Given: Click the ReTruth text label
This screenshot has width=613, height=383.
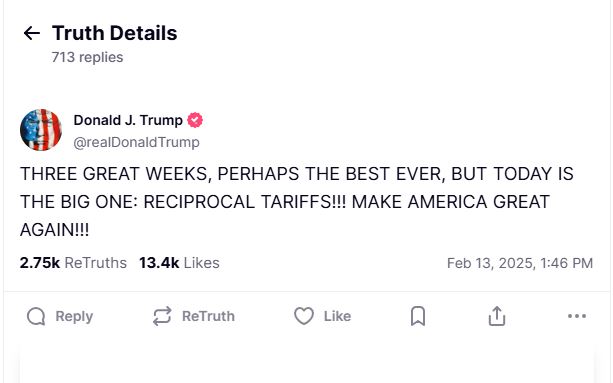Looking at the screenshot, I should [x=208, y=316].
